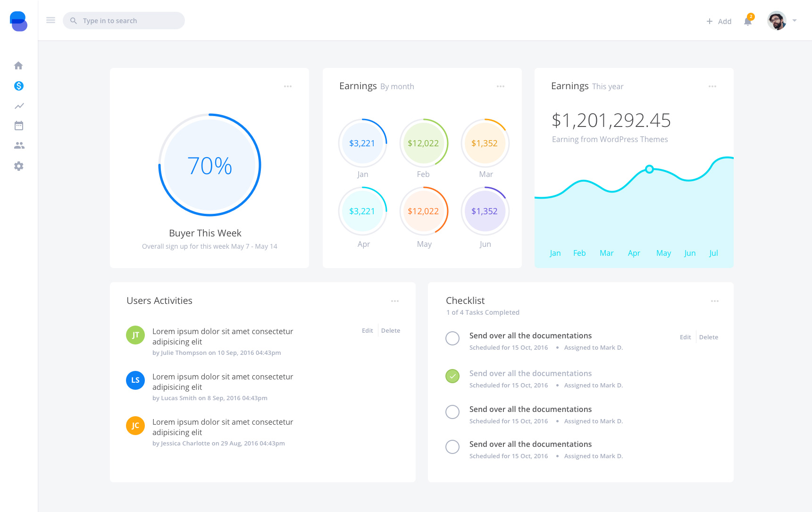Open the Earnings By month options menu
This screenshot has width=812, height=512.
pos(501,86)
